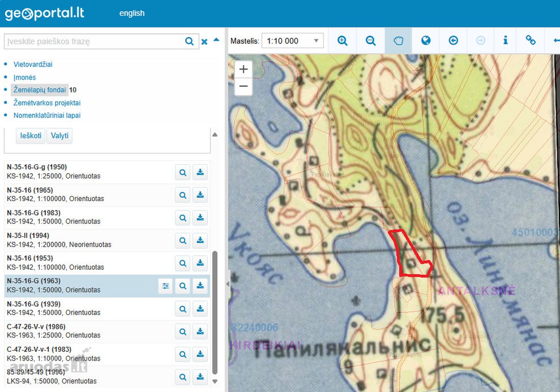Click the map plus zoom button
Image resolution: width=560 pixels, height=392 pixels.
click(243, 70)
